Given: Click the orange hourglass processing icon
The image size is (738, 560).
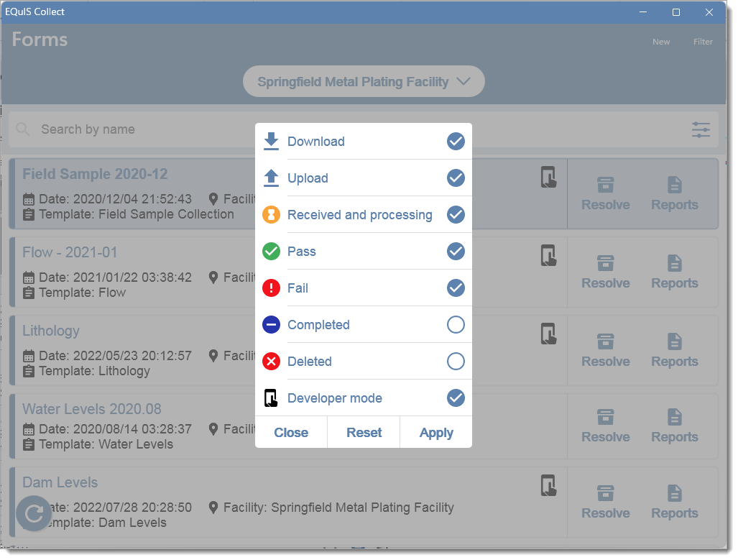Looking at the screenshot, I should coord(271,215).
